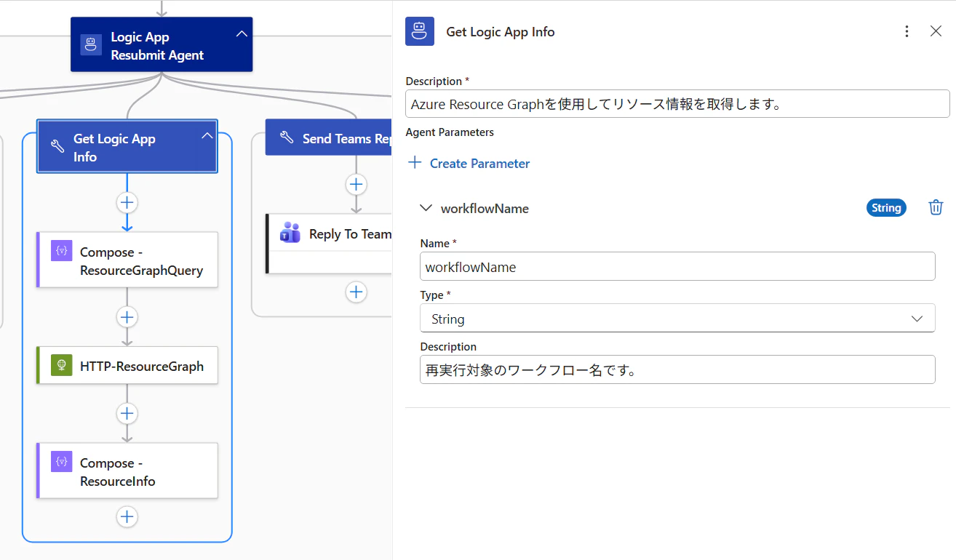This screenshot has height=560, width=956.
Task: Add action between HTTP-ResourceGraph and Compose - ResourceInfo
Action: pyautogui.click(x=127, y=413)
